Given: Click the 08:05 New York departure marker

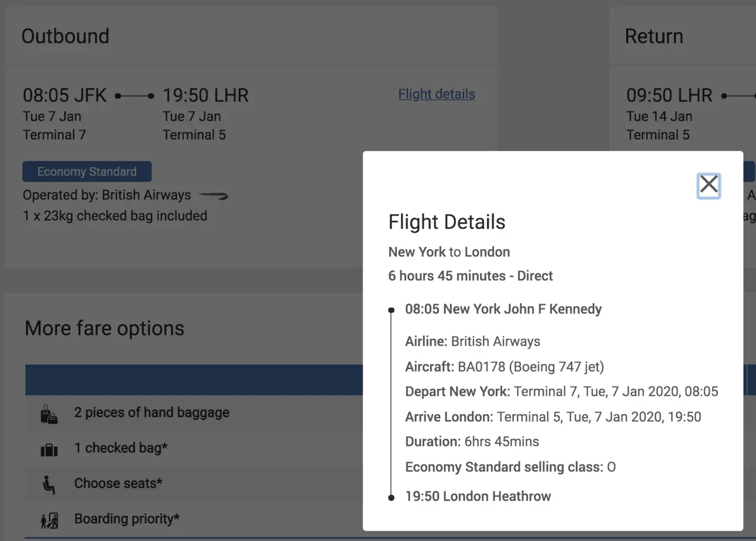Looking at the screenshot, I should (x=391, y=310).
